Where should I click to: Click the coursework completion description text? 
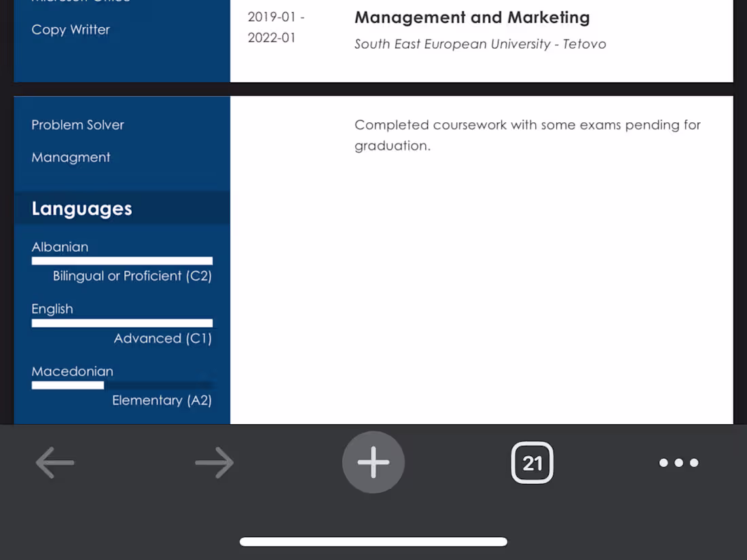(x=528, y=135)
